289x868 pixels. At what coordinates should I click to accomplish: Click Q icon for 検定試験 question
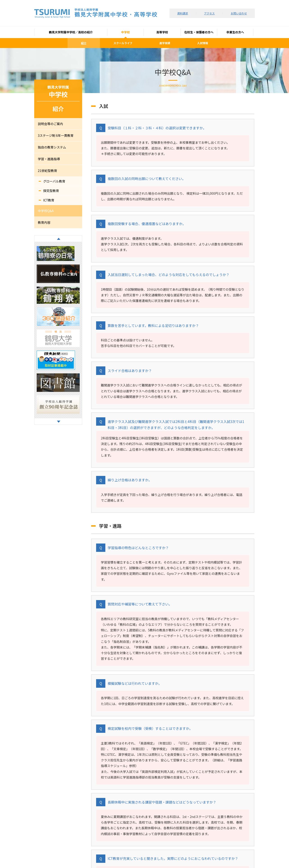tap(100, 729)
